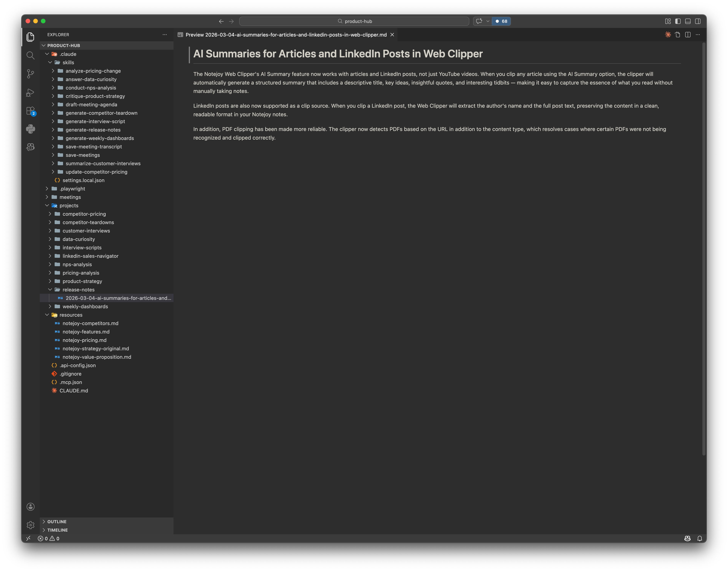Open Manage gear icon
728x571 pixels.
pyautogui.click(x=30, y=525)
